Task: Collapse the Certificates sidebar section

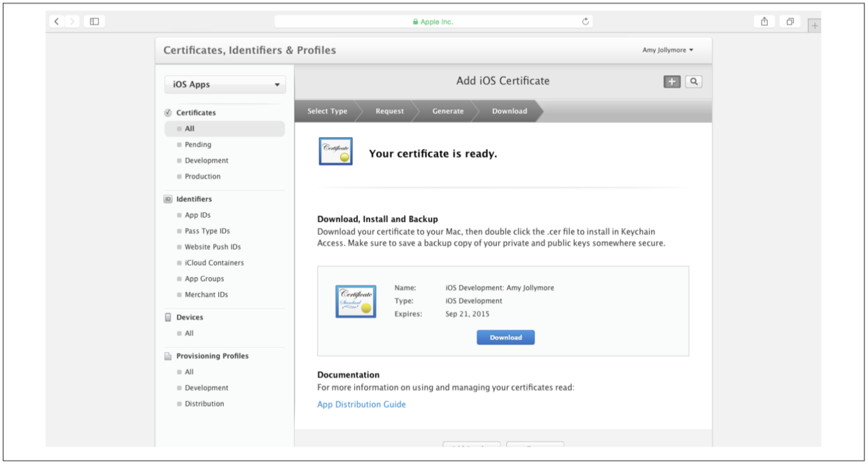Action: [195, 113]
